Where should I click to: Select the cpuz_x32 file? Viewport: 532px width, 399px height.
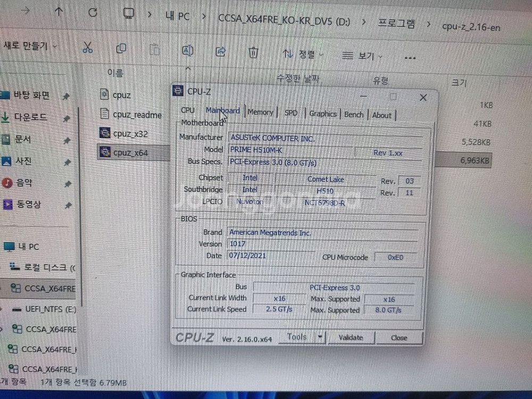tap(130, 134)
